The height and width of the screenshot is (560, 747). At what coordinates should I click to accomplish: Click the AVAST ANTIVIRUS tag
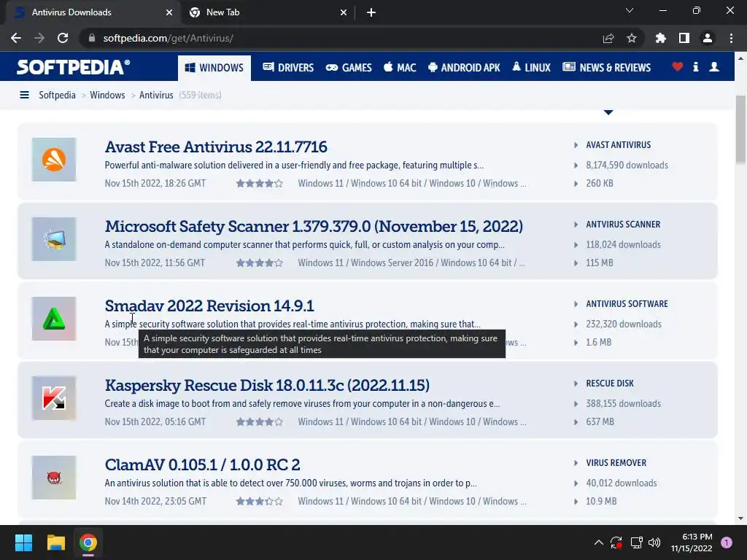[619, 145]
